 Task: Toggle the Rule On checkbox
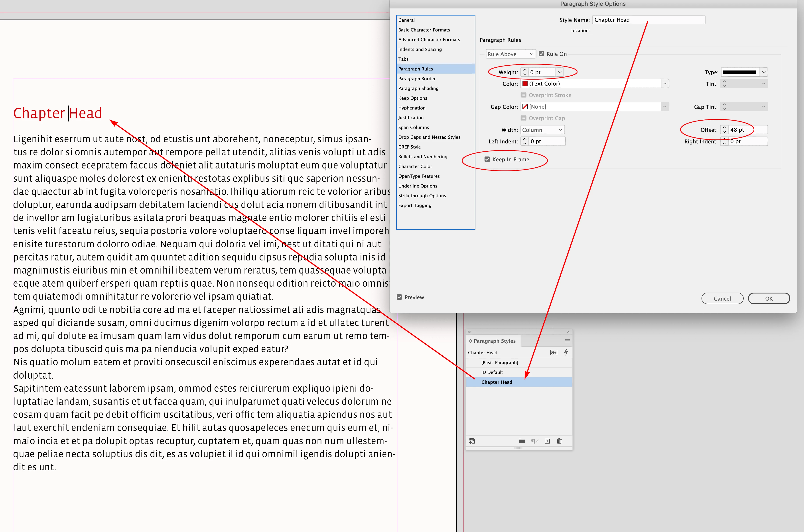click(541, 54)
